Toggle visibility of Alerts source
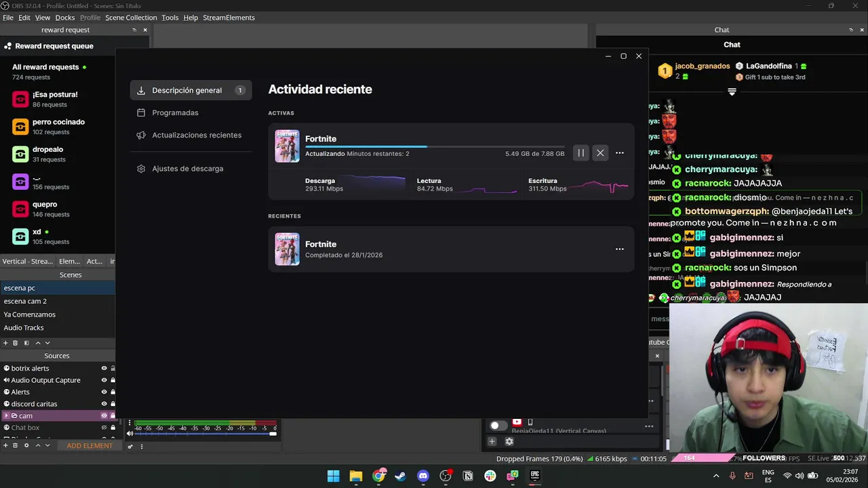 coord(104,392)
